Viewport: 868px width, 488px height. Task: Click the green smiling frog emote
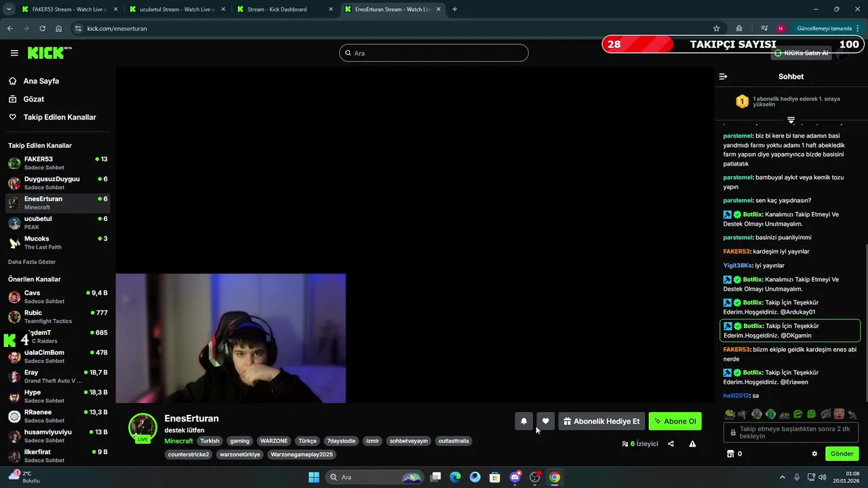tap(811, 414)
